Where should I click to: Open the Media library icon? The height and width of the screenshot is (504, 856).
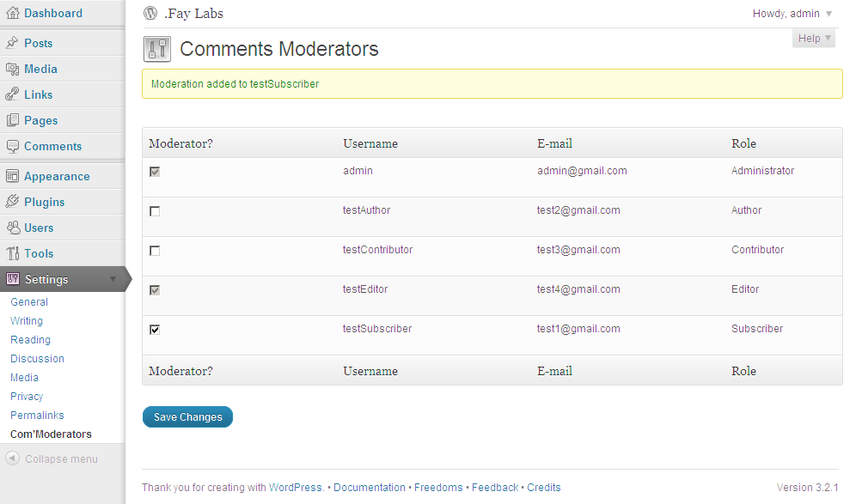(13, 69)
